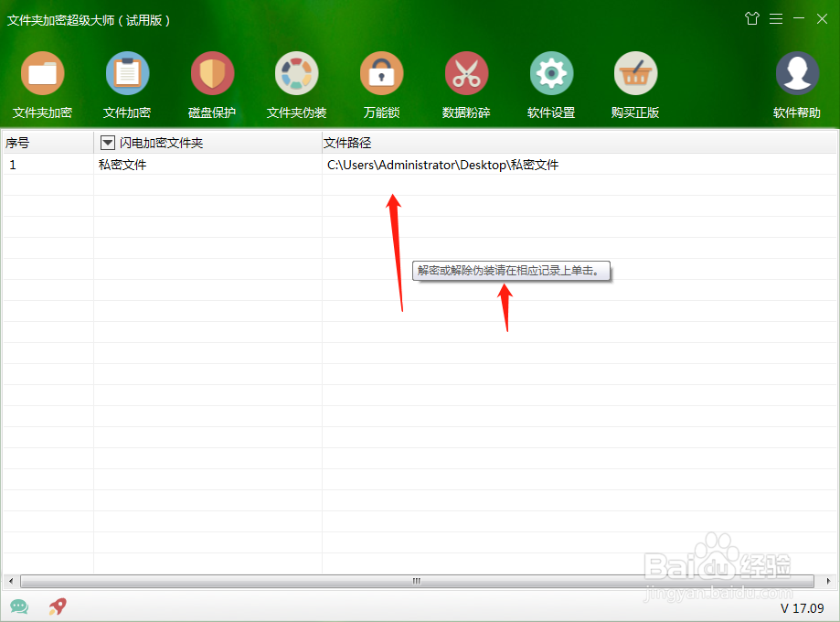Click the horizontal scrollbar thumb
Screen dimensions: 840x622
[417, 581]
